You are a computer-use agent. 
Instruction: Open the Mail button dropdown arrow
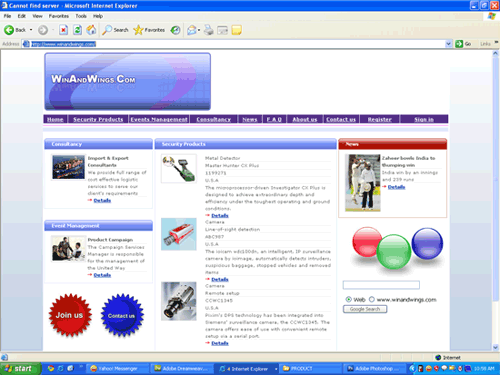pyautogui.click(x=199, y=30)
